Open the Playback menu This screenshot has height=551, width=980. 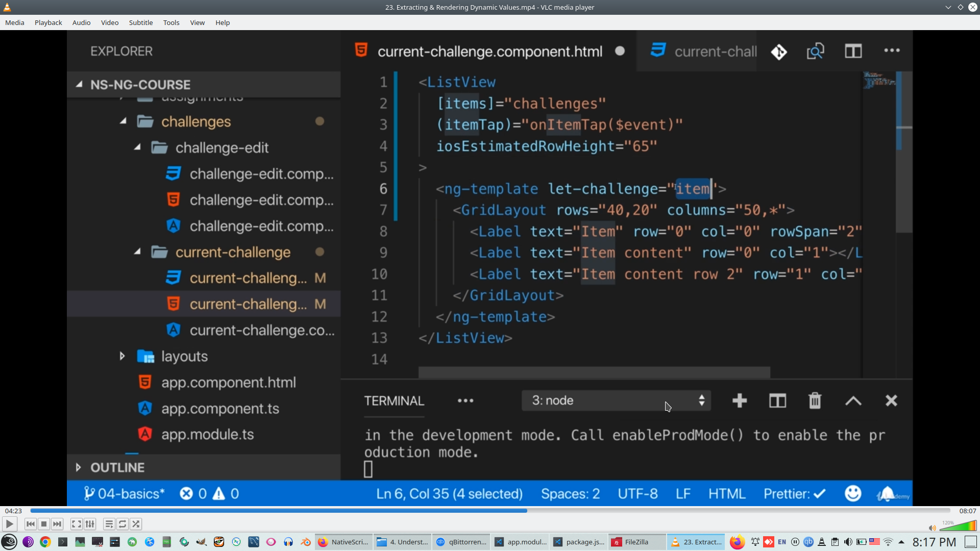[48, 22]
